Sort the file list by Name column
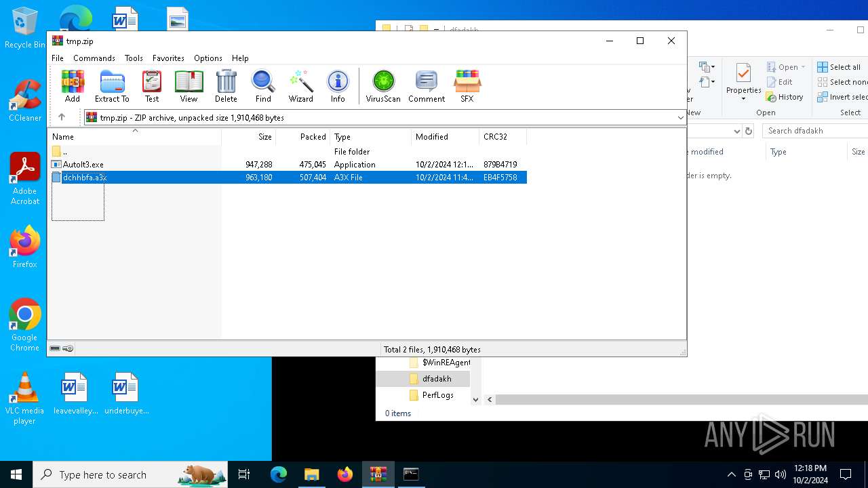The width and height of the screenshot is (868, 488). 134,136
